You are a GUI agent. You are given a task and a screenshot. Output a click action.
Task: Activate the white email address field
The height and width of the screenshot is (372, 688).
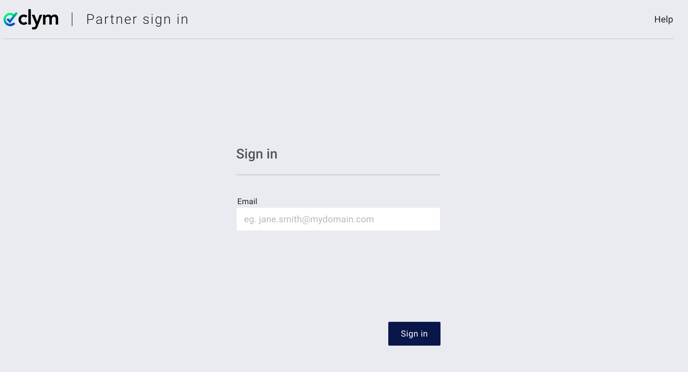click(338, 219)
